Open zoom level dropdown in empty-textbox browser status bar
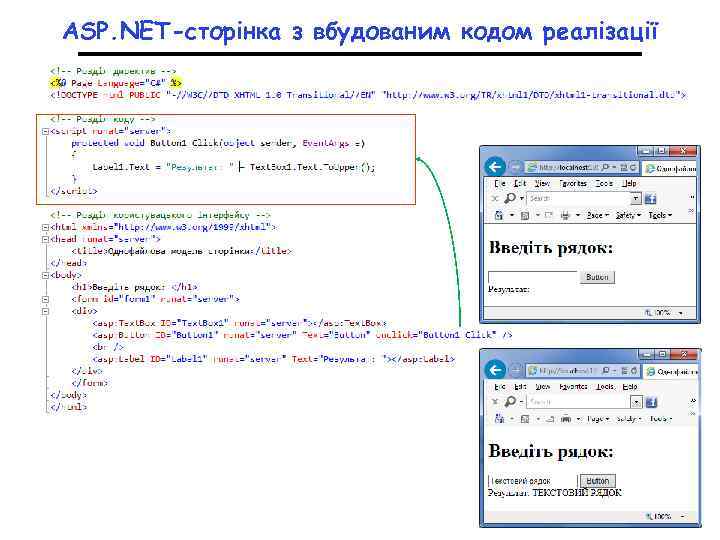The width and height of the screenshot is (720, 540). [x=681, y=313]
